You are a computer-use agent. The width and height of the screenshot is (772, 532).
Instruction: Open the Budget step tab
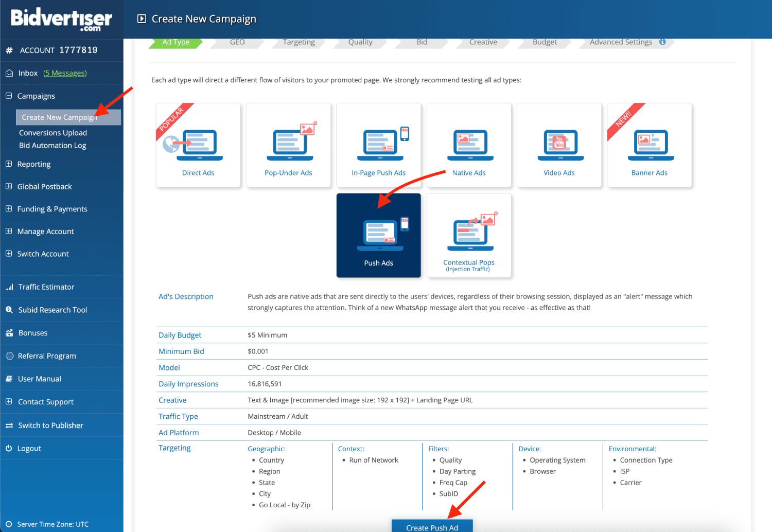tap(545, 42)
